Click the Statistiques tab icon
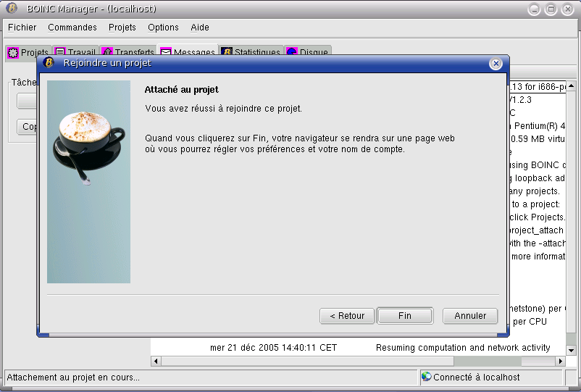The image size is (581, 392). click(x=227, y=52)
